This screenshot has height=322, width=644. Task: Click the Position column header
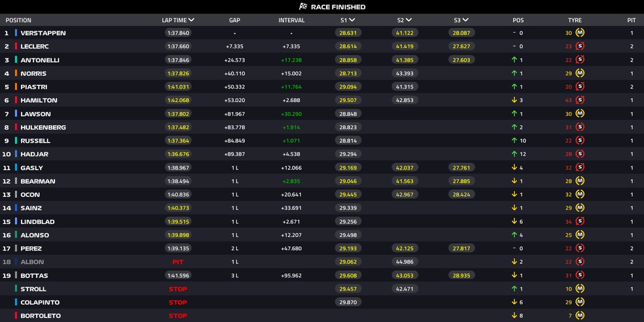point(18,20)
